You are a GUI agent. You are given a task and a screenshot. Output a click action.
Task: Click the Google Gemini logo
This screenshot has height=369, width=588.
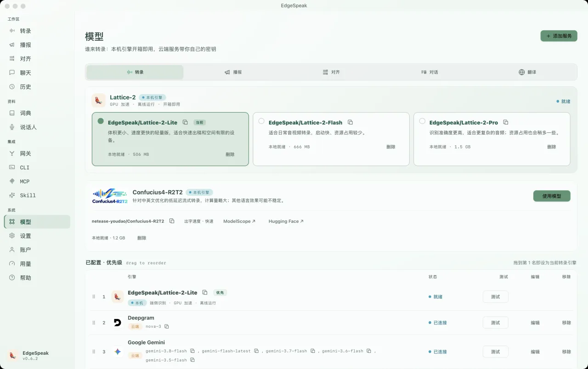coord(118,352)
